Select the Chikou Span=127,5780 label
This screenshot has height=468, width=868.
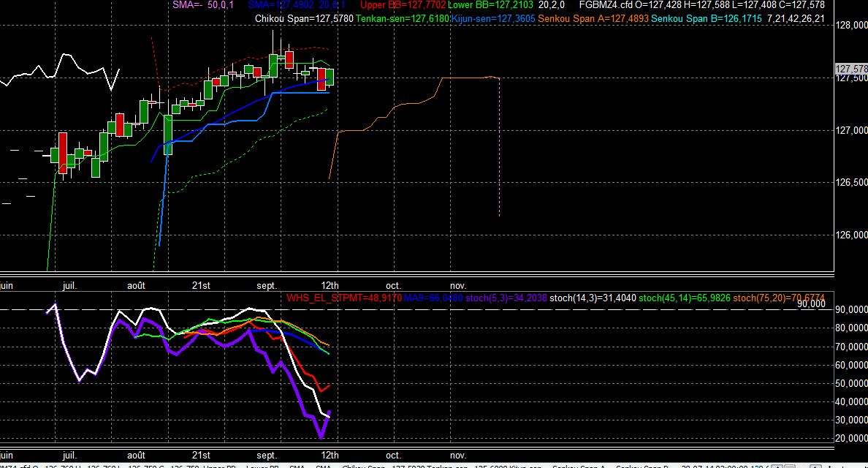[304, 19]
